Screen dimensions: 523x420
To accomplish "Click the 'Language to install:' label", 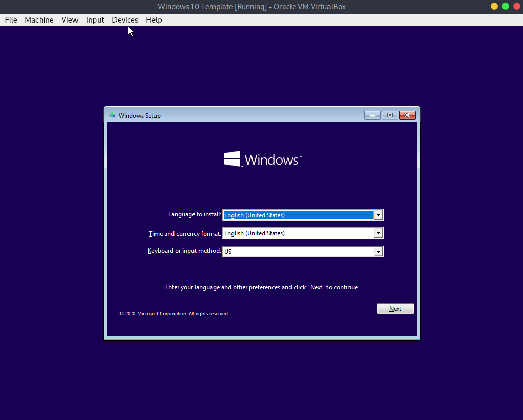I will [x=195, y=214].
